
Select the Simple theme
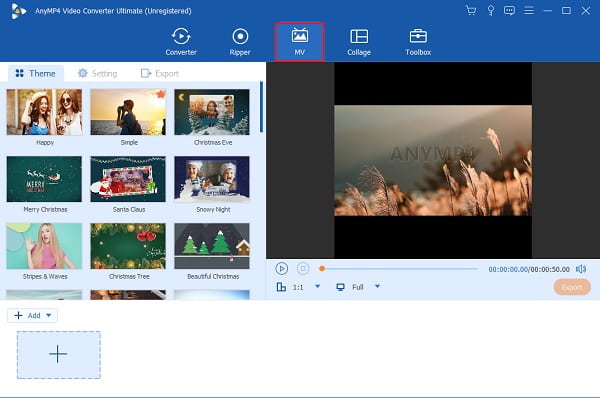(x=128, y=112)
